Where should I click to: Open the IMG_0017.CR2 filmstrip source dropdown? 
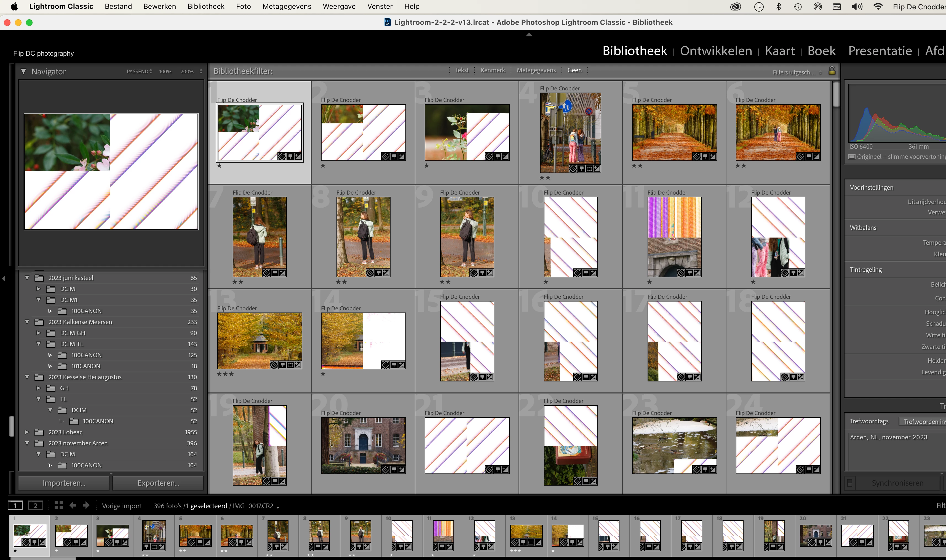pyautogui.click(x=278, y=507)
